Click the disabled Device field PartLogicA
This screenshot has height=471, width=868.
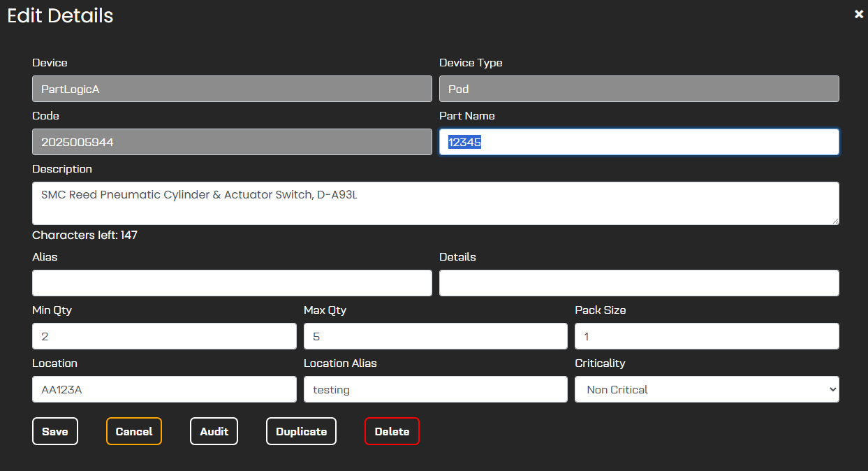(x=232, y=89)
